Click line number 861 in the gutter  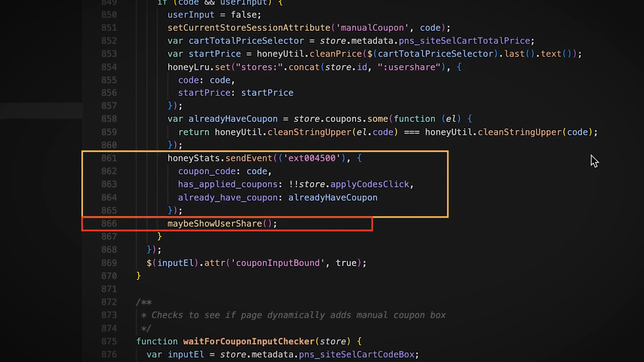point(109,158)
